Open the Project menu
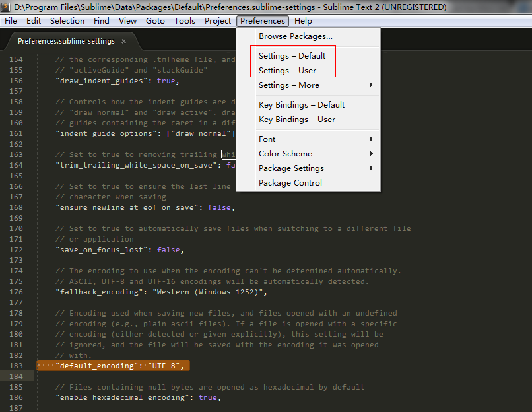Viewport: 532px width, 412px height. [218, 20]
